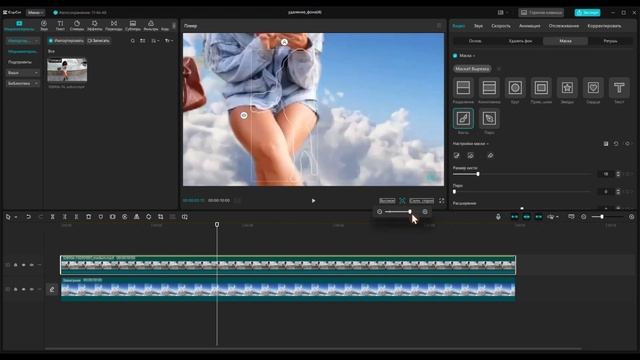640x360 pixels.
Task: Toggle the Mask enable checkbox
Action: coord(455,56)
